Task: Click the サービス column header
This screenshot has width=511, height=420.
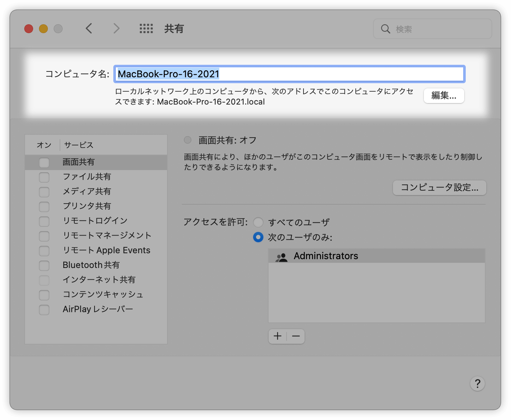Action: tap(113, 145)
